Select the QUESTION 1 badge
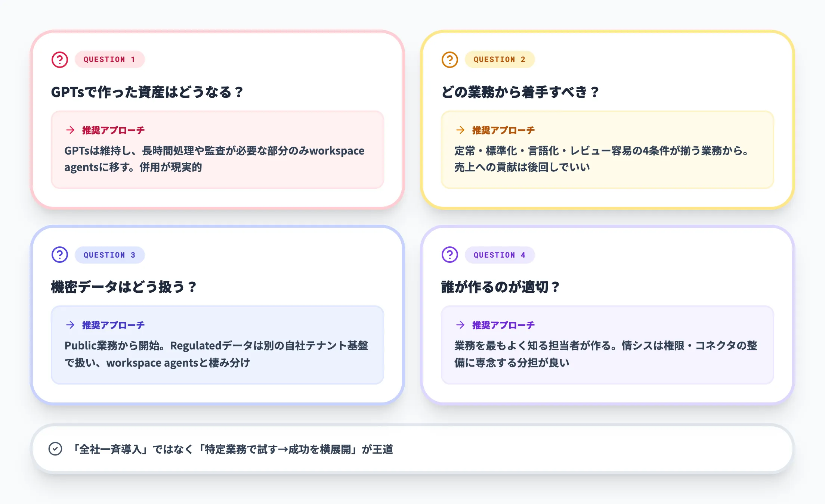825x504 pixels. [x=110, y=59]
